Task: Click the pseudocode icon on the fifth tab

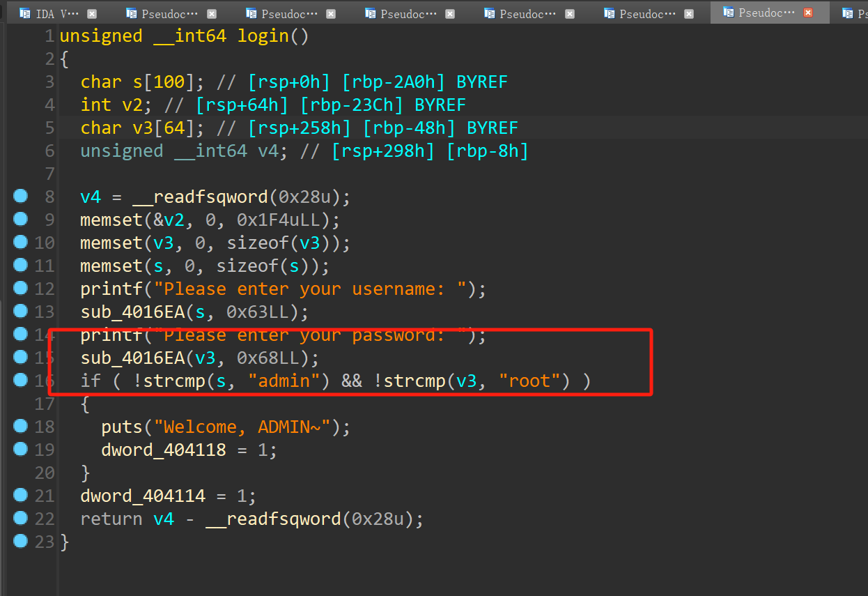Action: [489, 12]
